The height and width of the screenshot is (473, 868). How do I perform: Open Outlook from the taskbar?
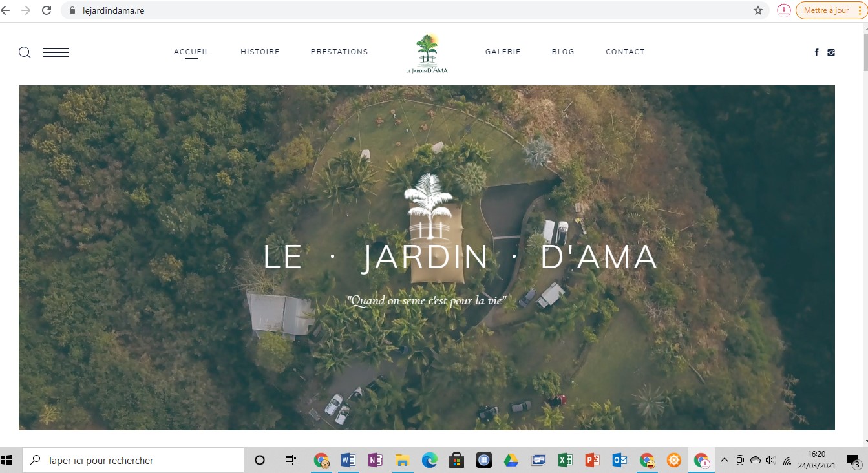point(619,461)
